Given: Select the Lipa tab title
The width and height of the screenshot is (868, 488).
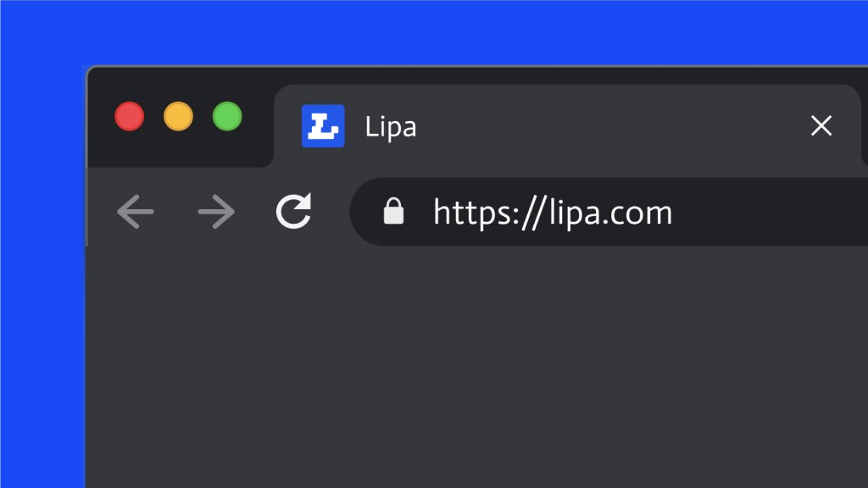Looking at the screenshot, I should tap(390, 127).
